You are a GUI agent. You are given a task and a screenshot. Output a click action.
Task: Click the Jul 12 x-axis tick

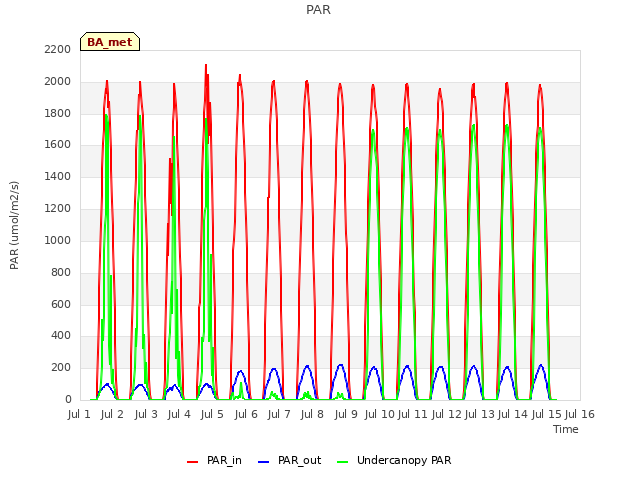point(446,414)
